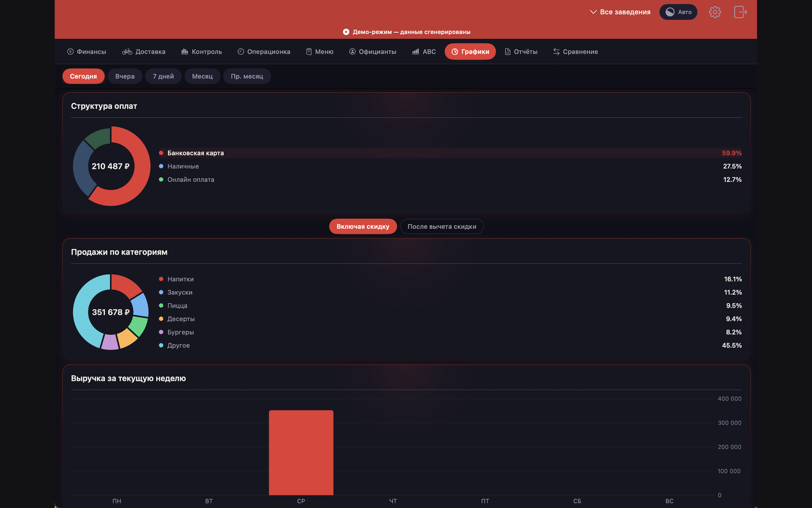Click the Закуски category row
Image resolution: width=812 pixels, height=508 pixels.
450,292
